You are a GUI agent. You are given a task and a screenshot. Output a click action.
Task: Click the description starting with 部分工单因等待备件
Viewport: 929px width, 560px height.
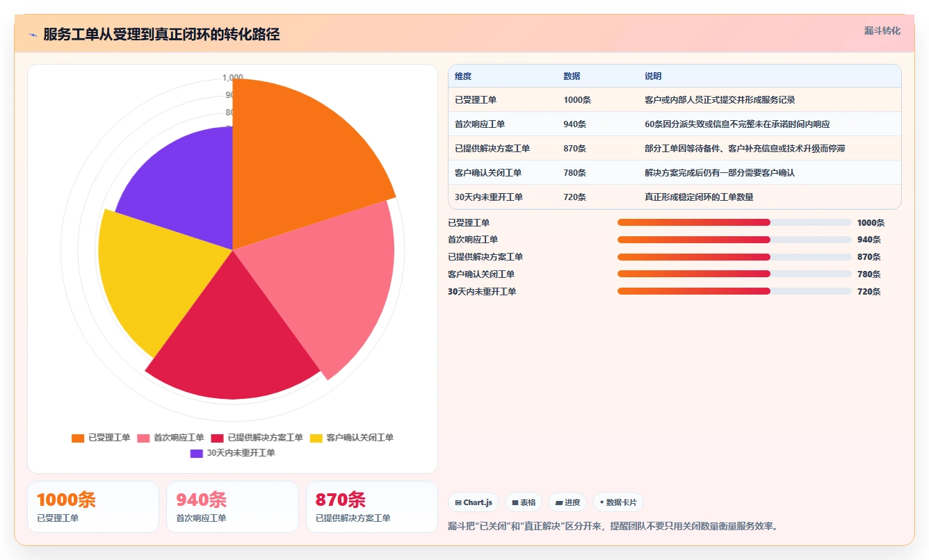coord(745,149)
